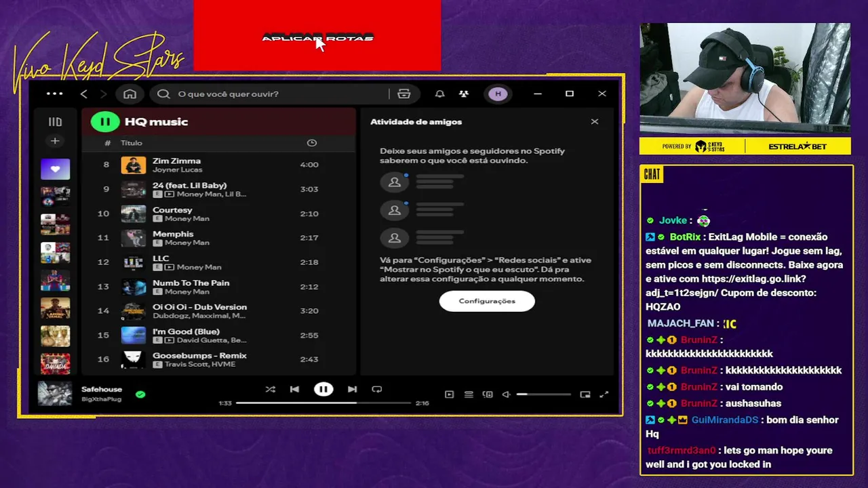
Task: Open connect to a device icon
Action: (488, 394)
